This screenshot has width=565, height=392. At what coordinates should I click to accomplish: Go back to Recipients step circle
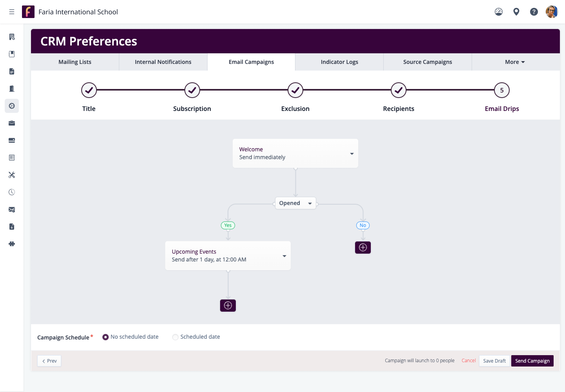point(398,90)
